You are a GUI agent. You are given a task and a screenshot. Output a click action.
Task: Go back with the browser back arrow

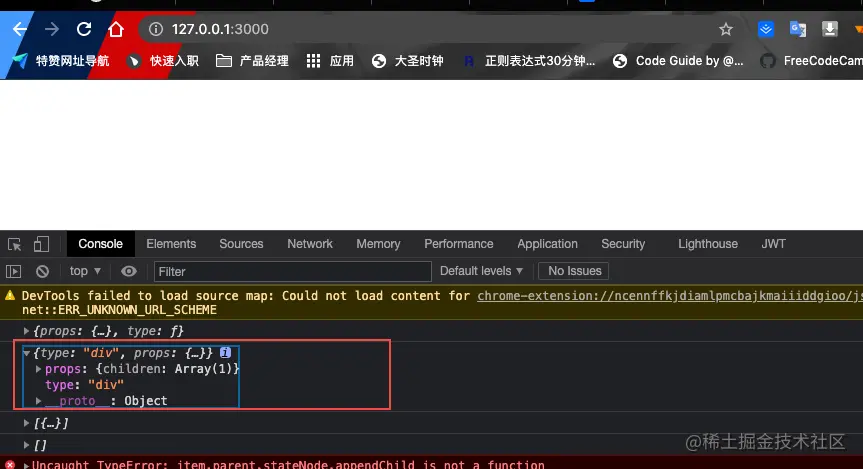(20, 29)
